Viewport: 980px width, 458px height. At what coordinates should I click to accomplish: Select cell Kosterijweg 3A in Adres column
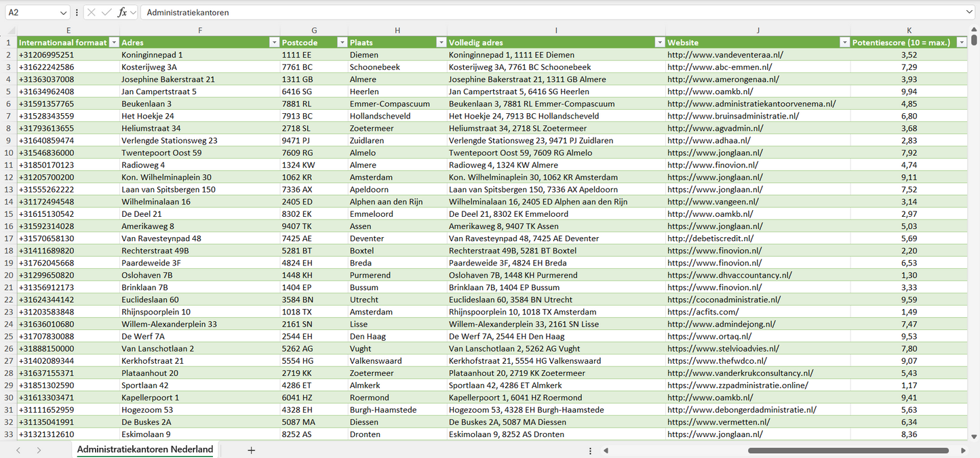[200, 67]
